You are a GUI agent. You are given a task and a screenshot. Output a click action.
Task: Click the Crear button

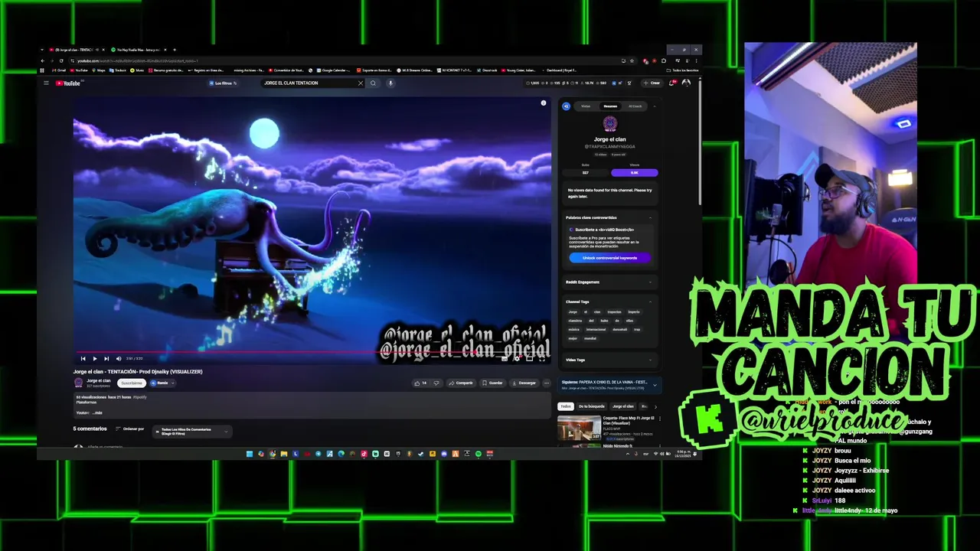(x=652, y=83)
